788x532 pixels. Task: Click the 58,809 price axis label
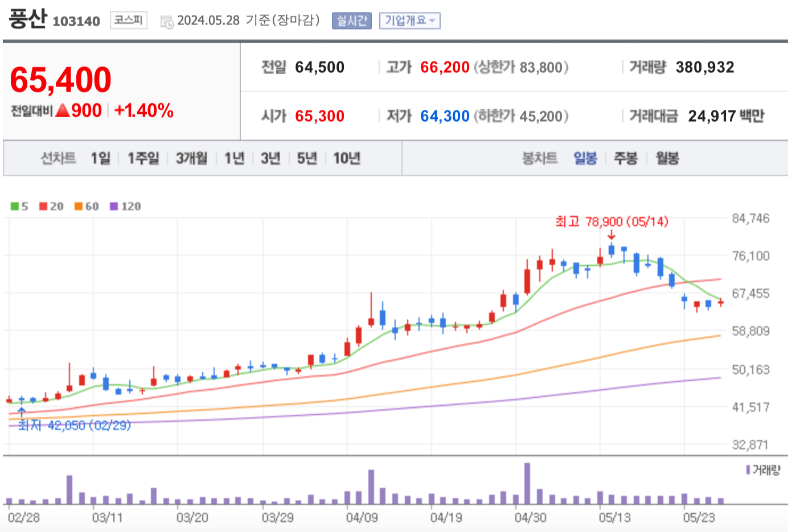point(750,331)
